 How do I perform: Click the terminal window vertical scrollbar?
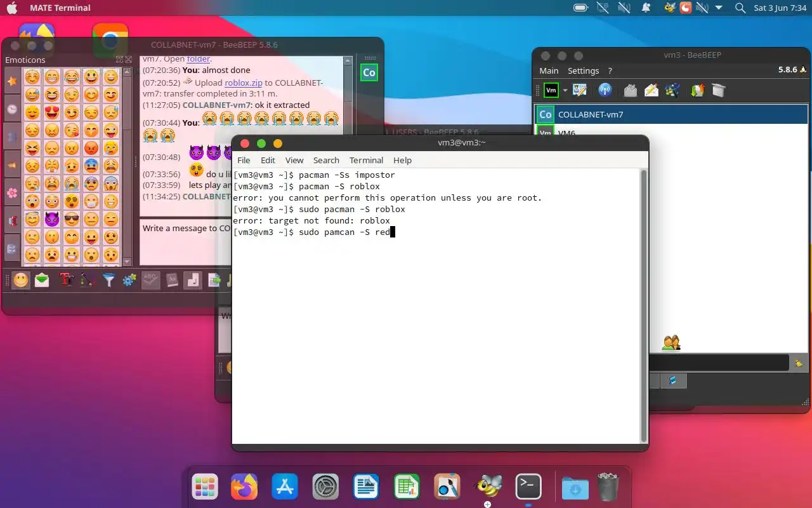click(644, 305)
